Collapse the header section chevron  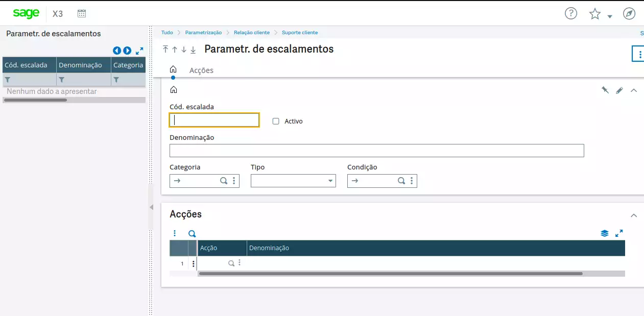634,90
